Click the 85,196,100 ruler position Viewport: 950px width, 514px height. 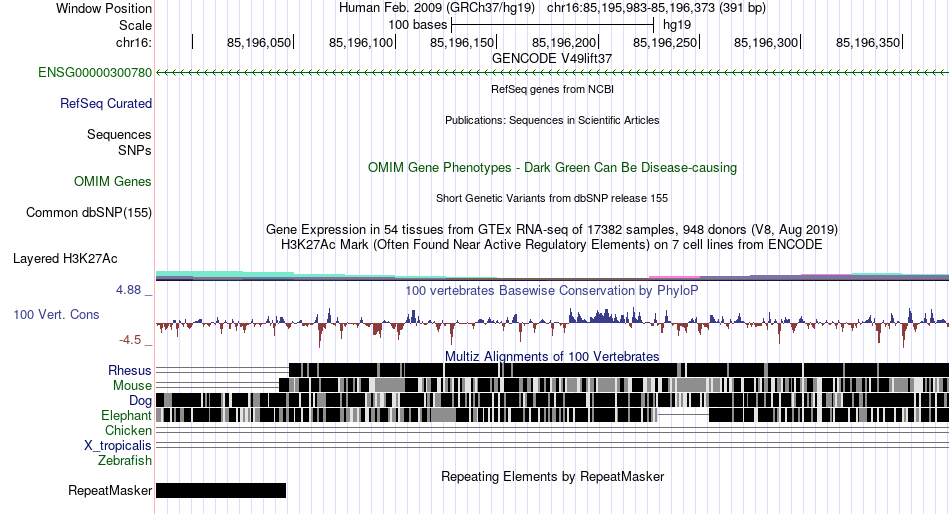(x=361, y=42)
